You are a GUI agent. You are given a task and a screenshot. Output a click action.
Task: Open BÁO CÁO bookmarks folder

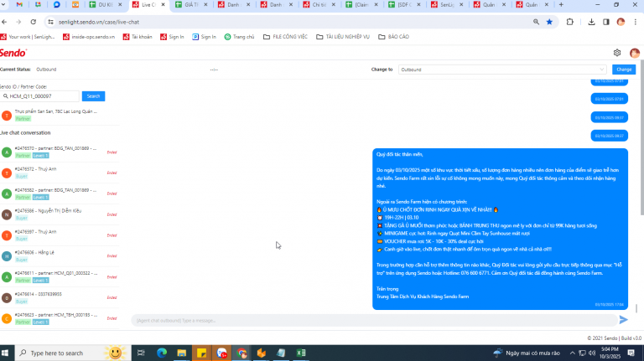(393, 37)
